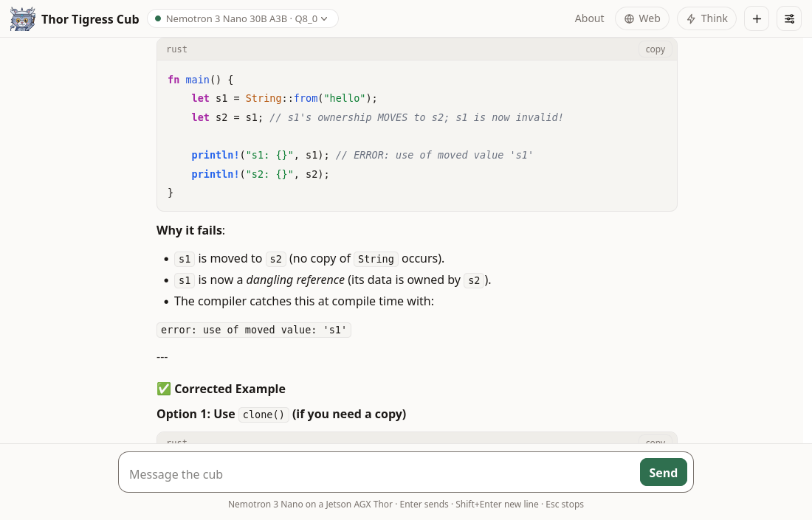This screenshot has width=812, height=520.
Task: Click the green check mark emoji
Action: [x=164, y=389]
